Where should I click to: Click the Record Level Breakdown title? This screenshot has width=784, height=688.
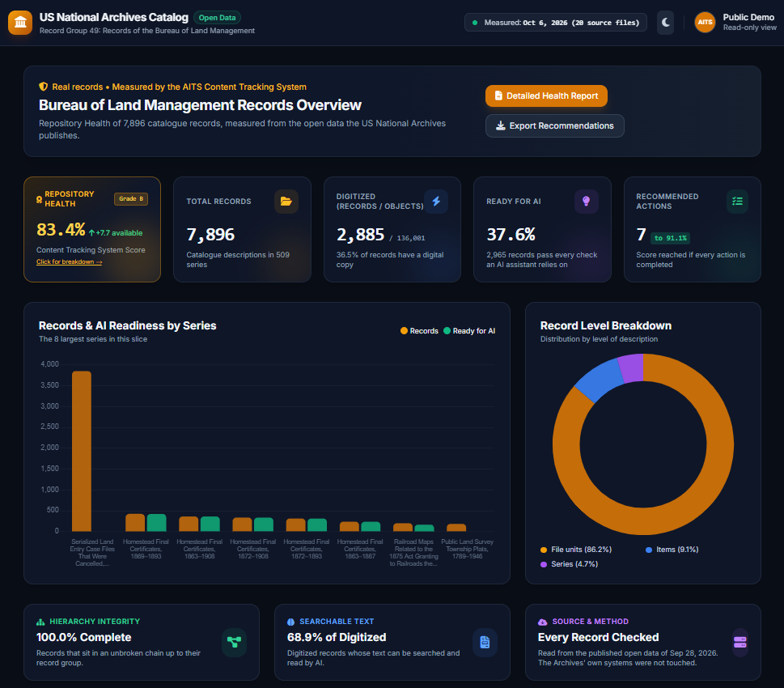[605, 325]
